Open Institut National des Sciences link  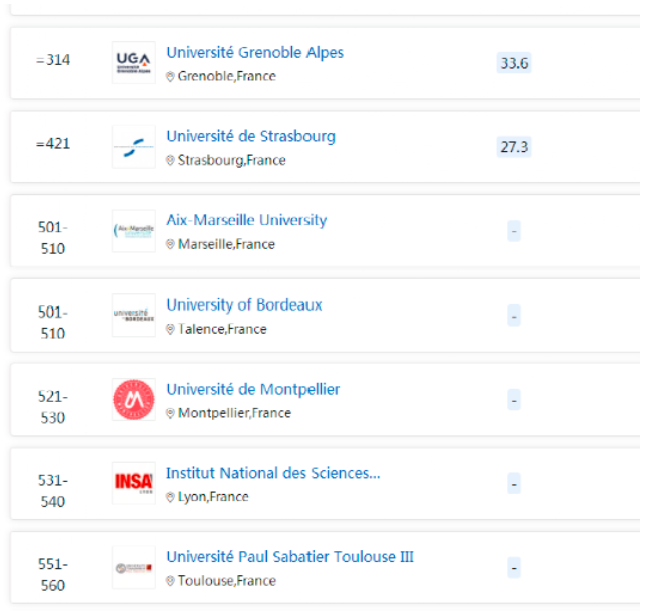[x=273, y=473]
